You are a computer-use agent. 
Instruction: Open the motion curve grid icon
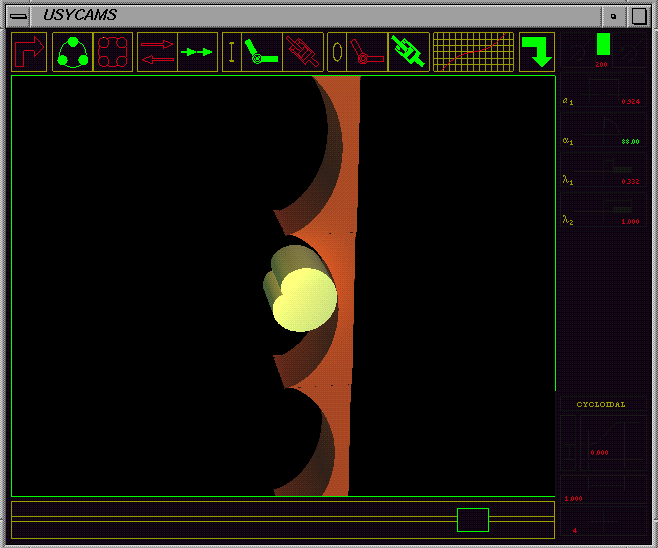pos(473,52)
